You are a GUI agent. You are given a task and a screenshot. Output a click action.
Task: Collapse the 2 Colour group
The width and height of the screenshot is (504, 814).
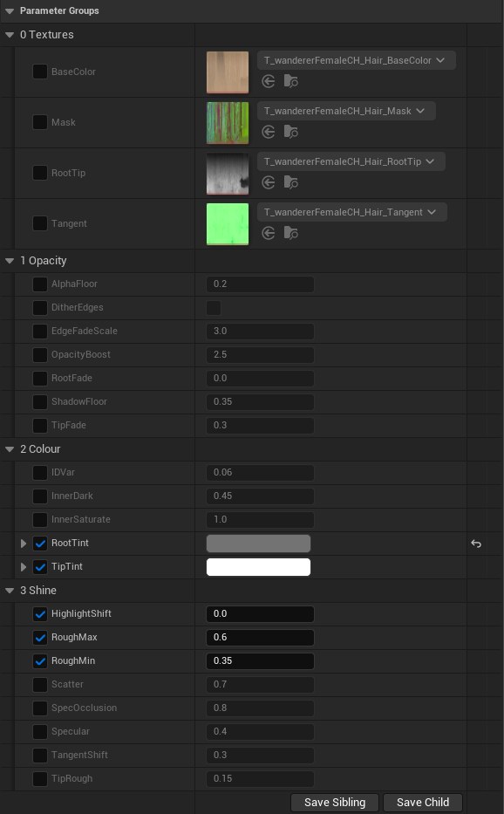(10, 449)
